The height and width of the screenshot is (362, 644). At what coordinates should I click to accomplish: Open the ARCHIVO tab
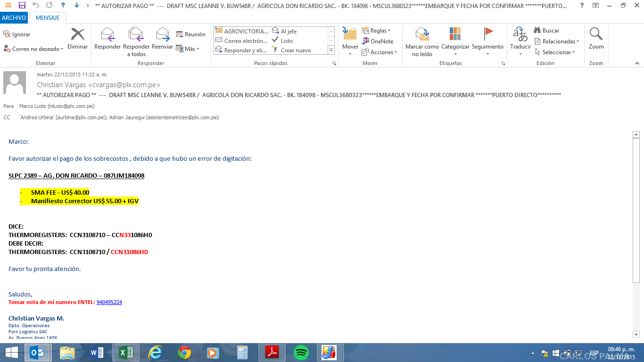click(x=14, y=17)
